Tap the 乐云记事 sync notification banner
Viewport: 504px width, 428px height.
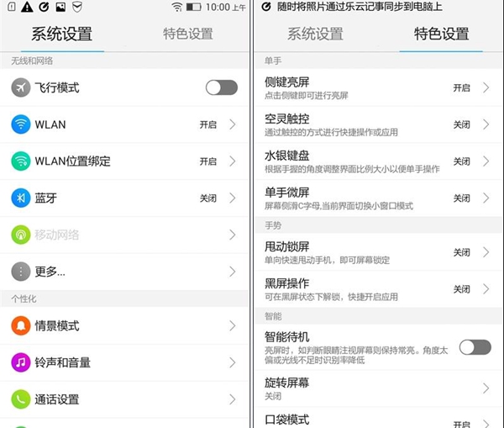point(378,7)
